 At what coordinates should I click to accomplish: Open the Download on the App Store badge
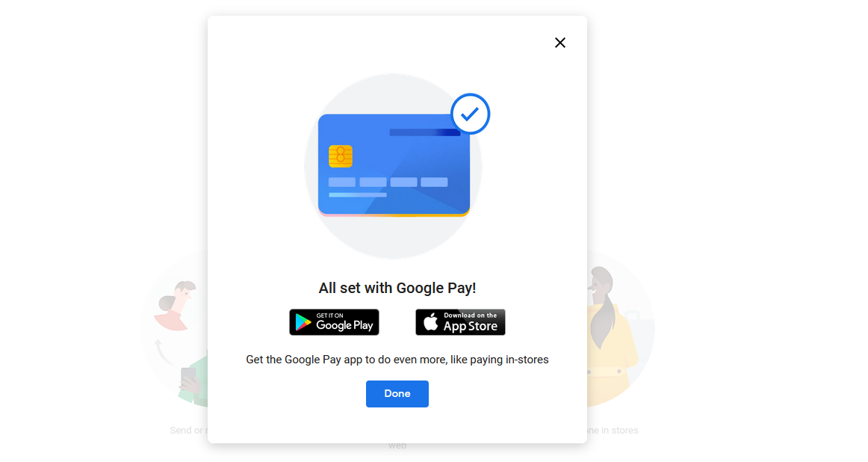(460, 322)
